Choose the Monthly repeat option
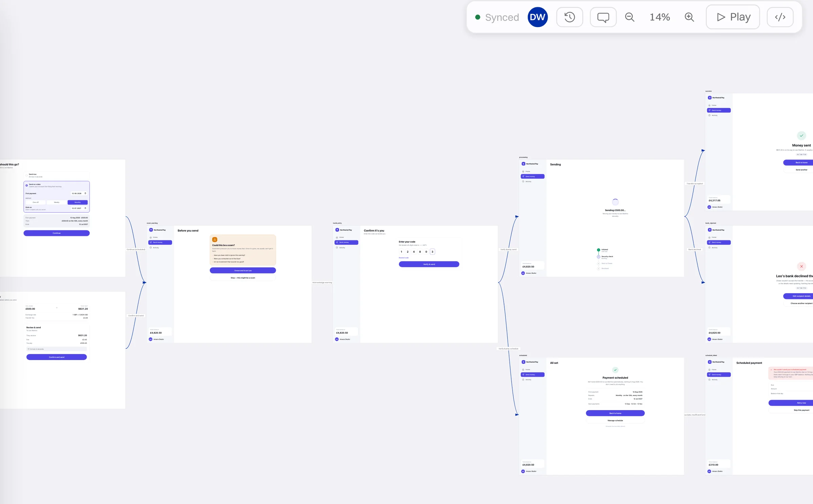Viewport: 813px width, 504px height. pos(78,202)
